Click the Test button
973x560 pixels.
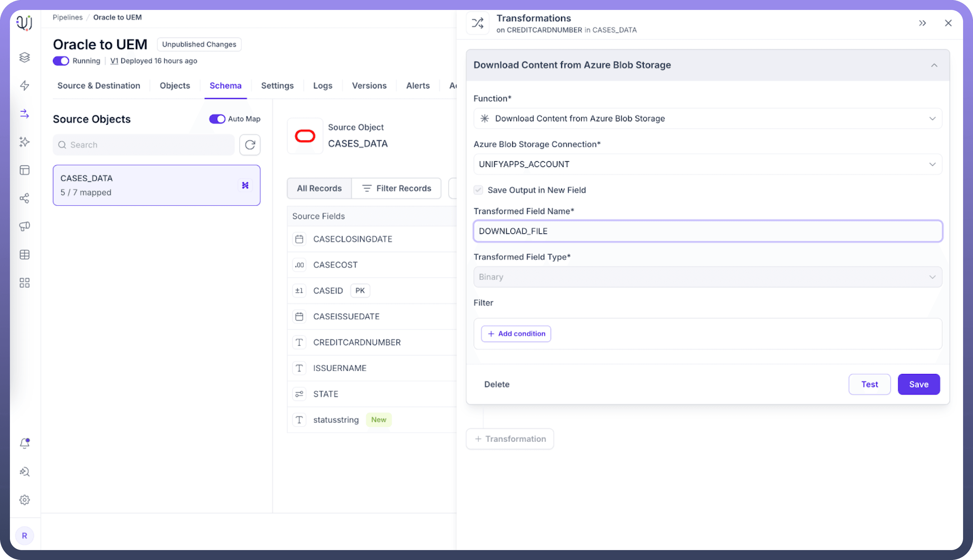tap(869, 384)
